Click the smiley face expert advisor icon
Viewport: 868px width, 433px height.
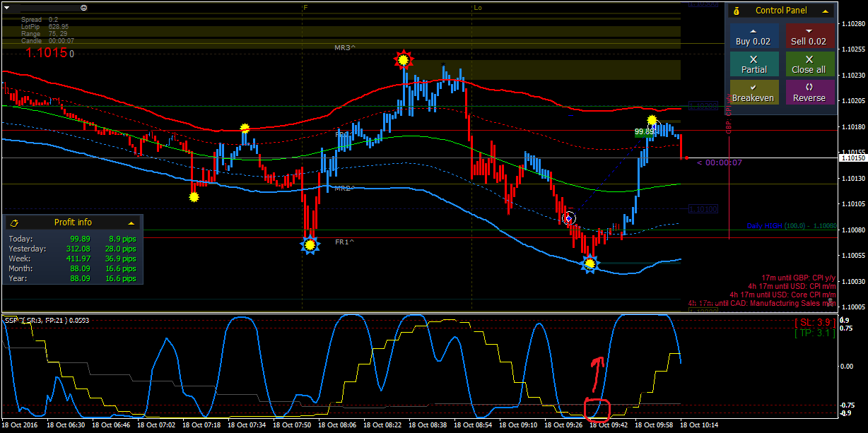[84, 7]
